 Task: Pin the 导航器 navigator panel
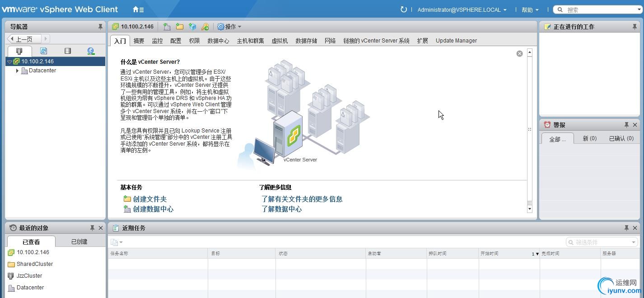coord(100,27)
